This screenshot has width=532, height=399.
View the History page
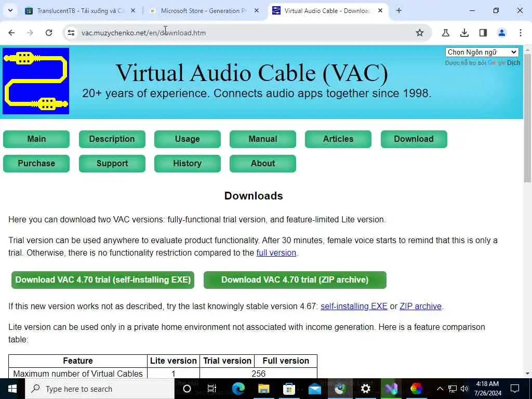tap(187, 164)
